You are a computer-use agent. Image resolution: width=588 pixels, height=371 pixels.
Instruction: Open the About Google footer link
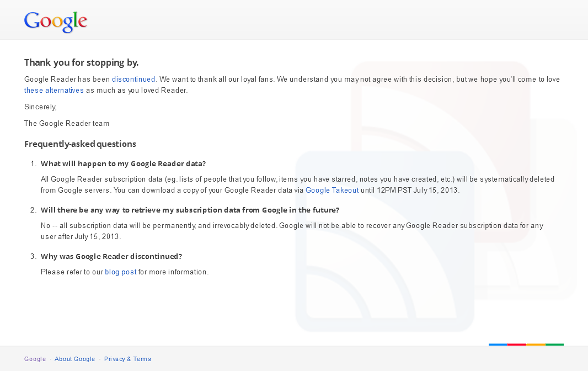pos(75,359)
